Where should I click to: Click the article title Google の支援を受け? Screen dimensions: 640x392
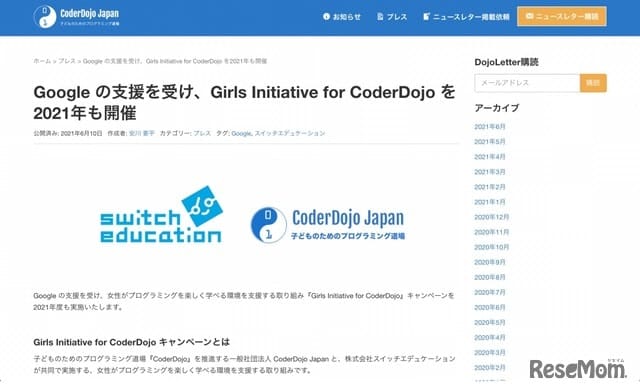point(244,102)
